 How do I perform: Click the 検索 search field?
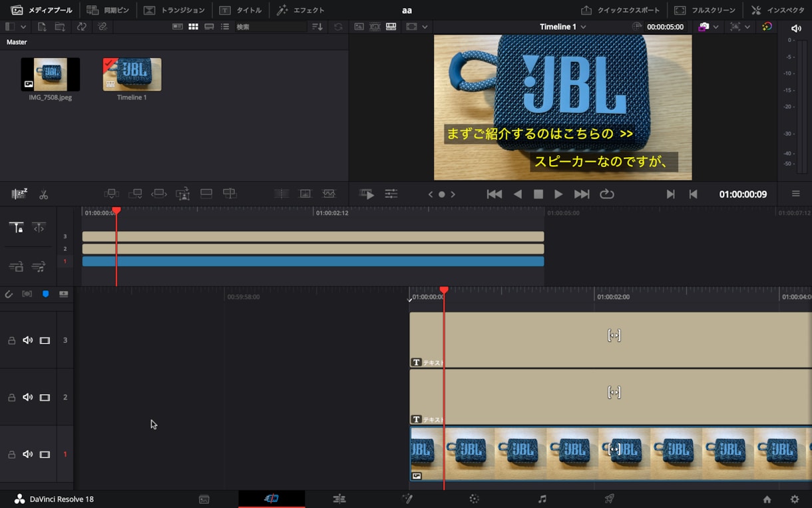pos(270,27)
